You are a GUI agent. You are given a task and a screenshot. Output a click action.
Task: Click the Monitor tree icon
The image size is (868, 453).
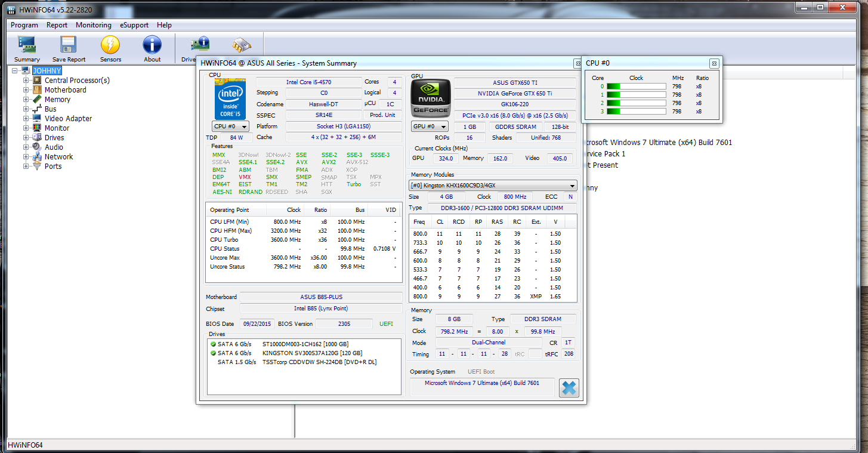point(37,128)
